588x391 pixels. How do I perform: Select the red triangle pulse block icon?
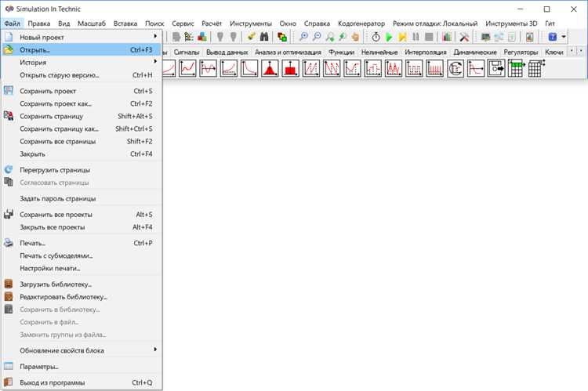(270, 69)
